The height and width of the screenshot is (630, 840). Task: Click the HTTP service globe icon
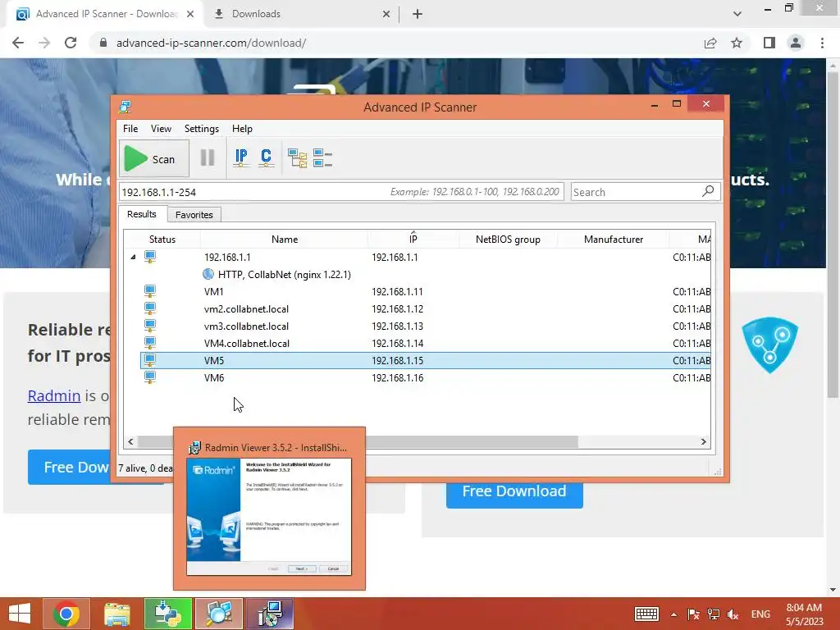[x=208, y=274]
